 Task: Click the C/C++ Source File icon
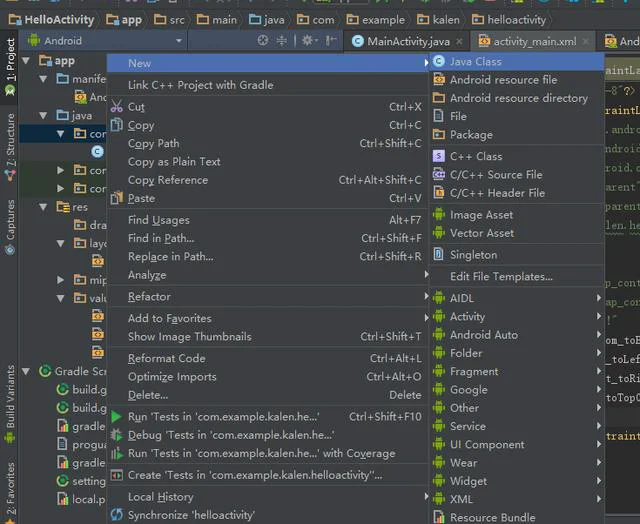click(439, 175)
